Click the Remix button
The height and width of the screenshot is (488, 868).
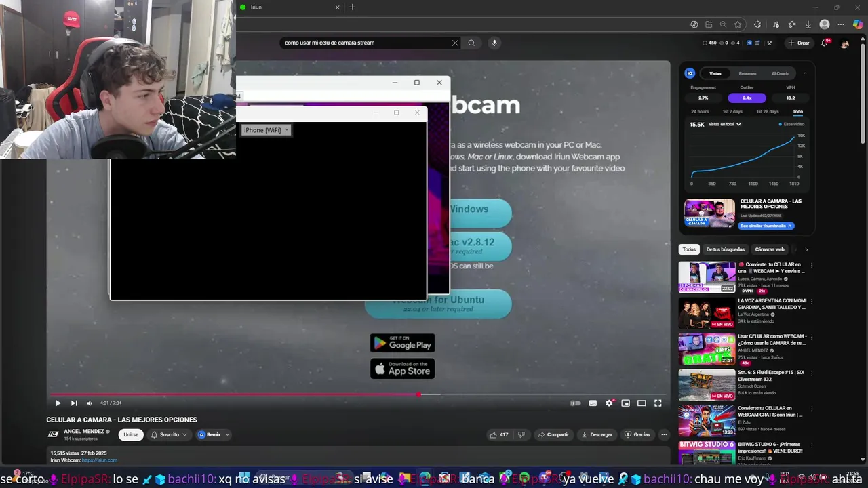pos(210,434)
